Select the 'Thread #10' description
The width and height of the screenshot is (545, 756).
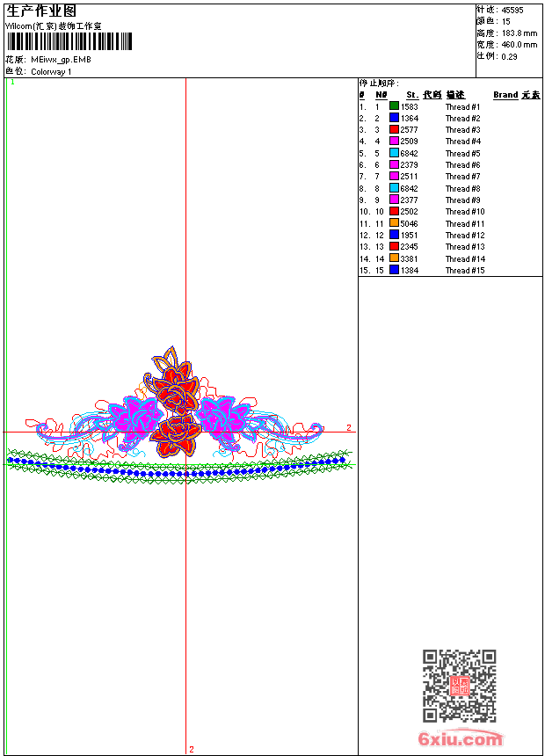(x=465, y=212)
